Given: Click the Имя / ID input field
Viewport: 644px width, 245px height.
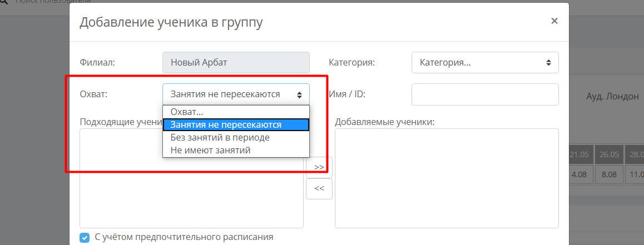Looking at the screenshot, I should point(485,94).
